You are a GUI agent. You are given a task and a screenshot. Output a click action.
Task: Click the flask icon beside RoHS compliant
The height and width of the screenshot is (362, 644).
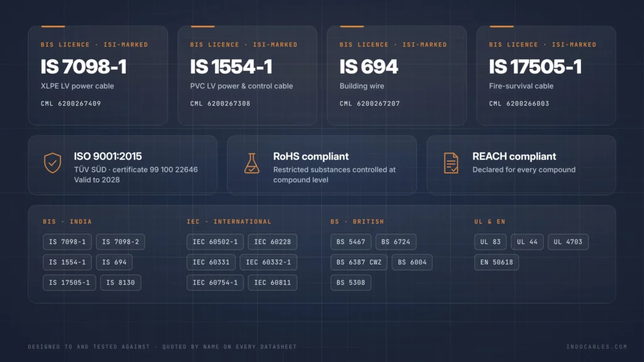pos(252,163)
